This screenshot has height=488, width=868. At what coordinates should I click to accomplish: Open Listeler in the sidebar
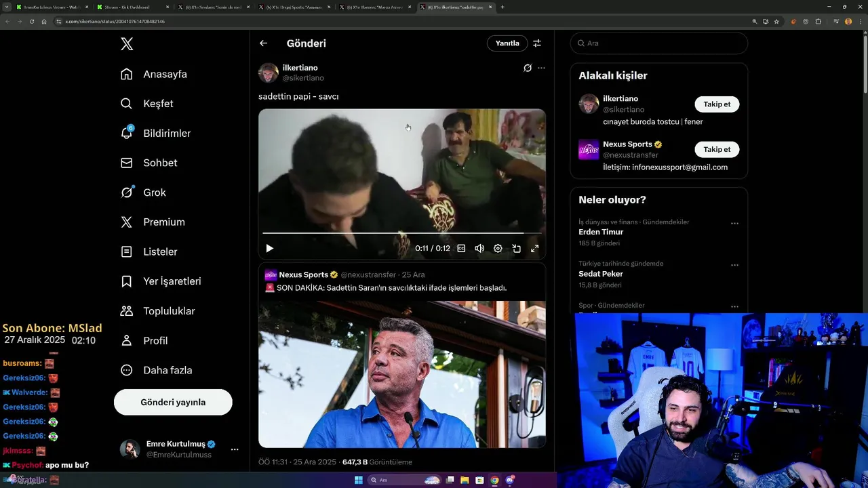149,251
